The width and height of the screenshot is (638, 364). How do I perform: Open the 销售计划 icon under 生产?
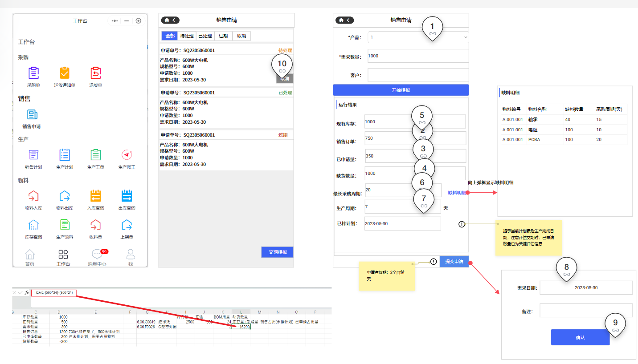point(33,155)
